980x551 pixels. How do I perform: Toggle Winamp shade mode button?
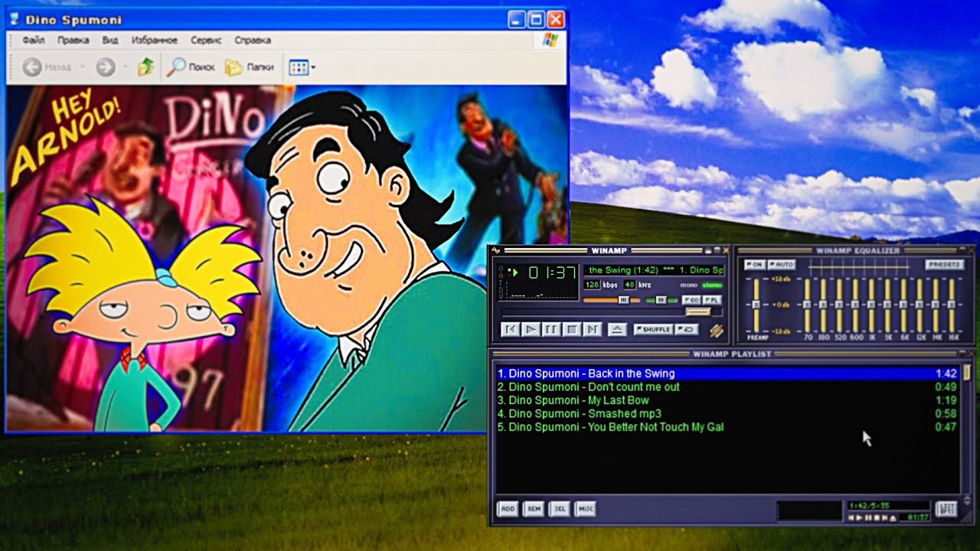[x=717, y=250]
